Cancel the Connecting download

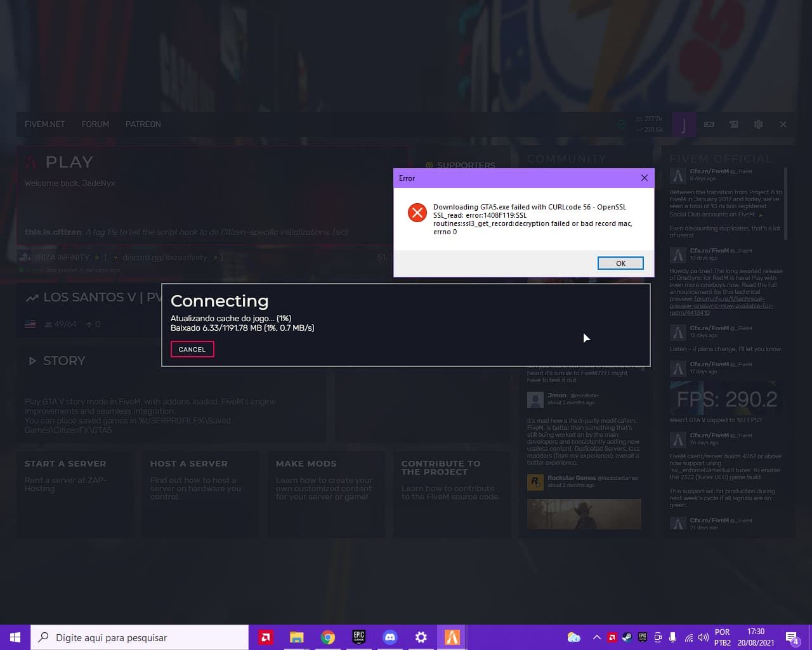coord(192,349)
